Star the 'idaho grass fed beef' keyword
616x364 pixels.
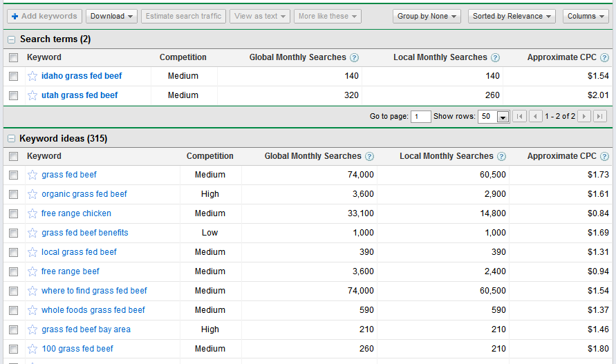[32, 76]
